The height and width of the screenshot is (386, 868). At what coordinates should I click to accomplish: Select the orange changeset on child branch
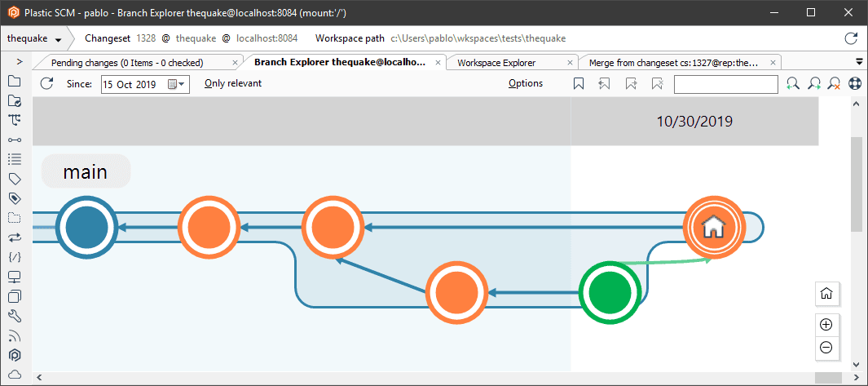click(x=456, y=292)
